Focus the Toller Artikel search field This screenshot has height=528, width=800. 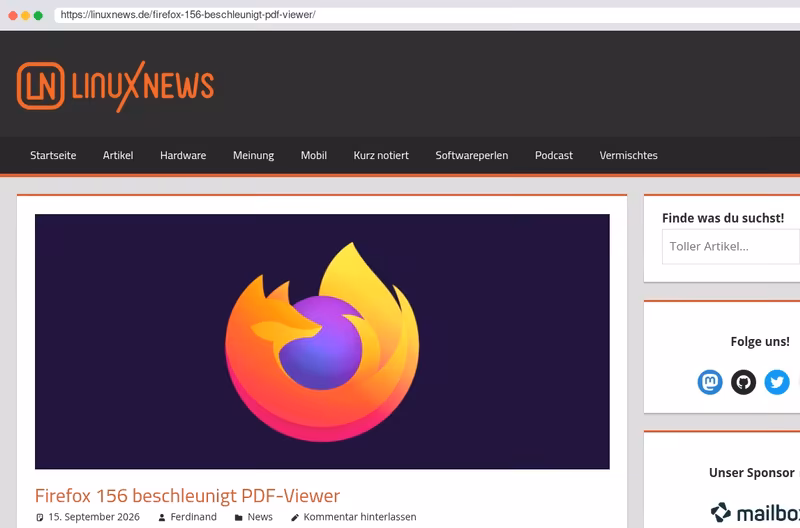[731, 246]
